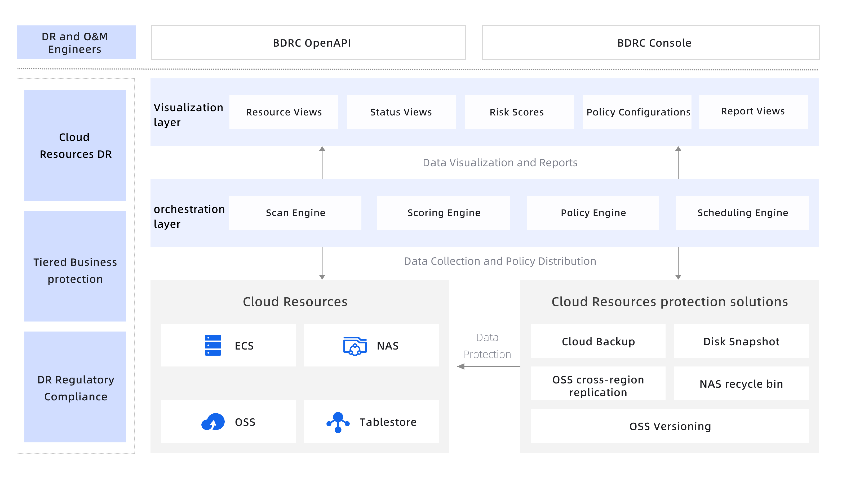The image size is (868, 501).
Task: Click the NAS recycle bin box
Action: 741,384
